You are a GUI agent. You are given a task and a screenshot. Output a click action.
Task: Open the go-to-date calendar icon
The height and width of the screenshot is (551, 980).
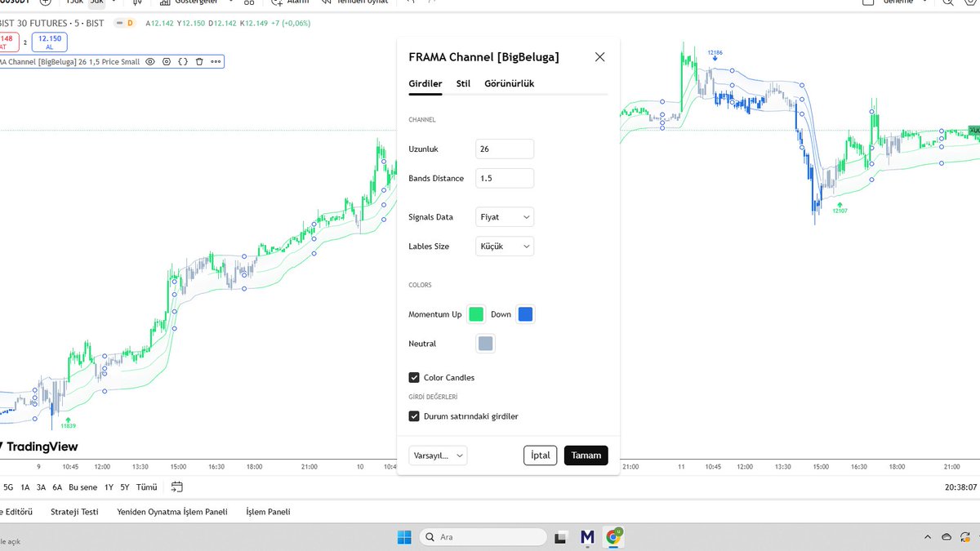[177, 487]
